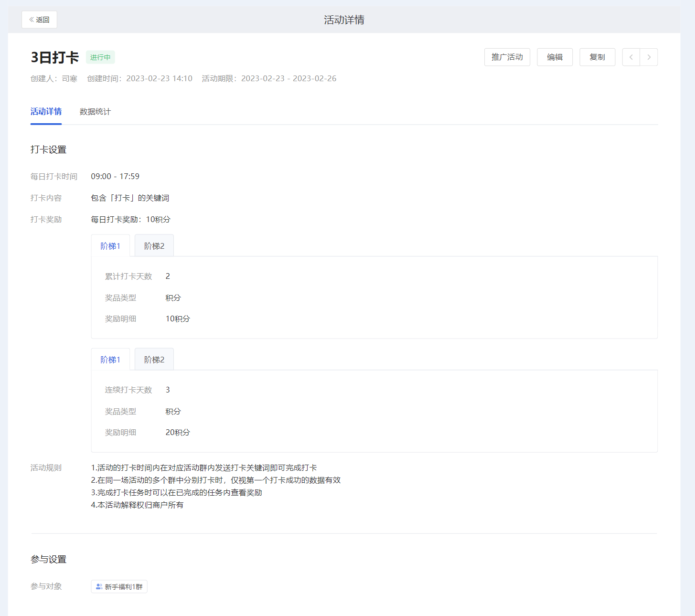
Task: Click the double-chevron back icon
Action: [32, 20]
